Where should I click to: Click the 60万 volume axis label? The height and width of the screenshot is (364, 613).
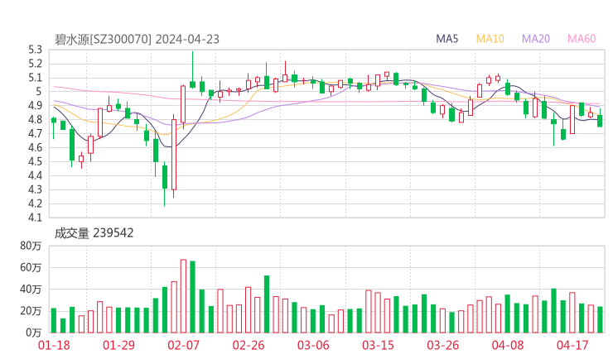31,267
